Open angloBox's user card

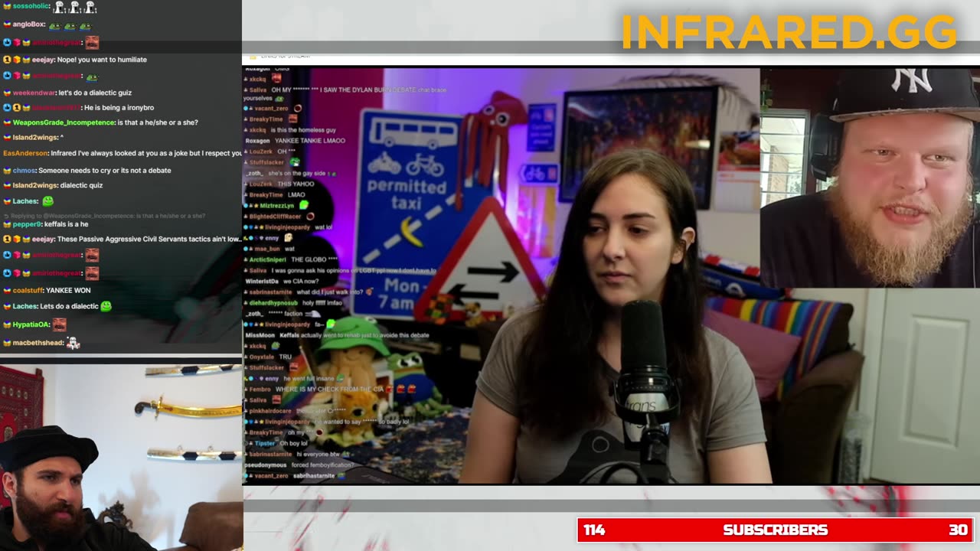tap(29, 24)
